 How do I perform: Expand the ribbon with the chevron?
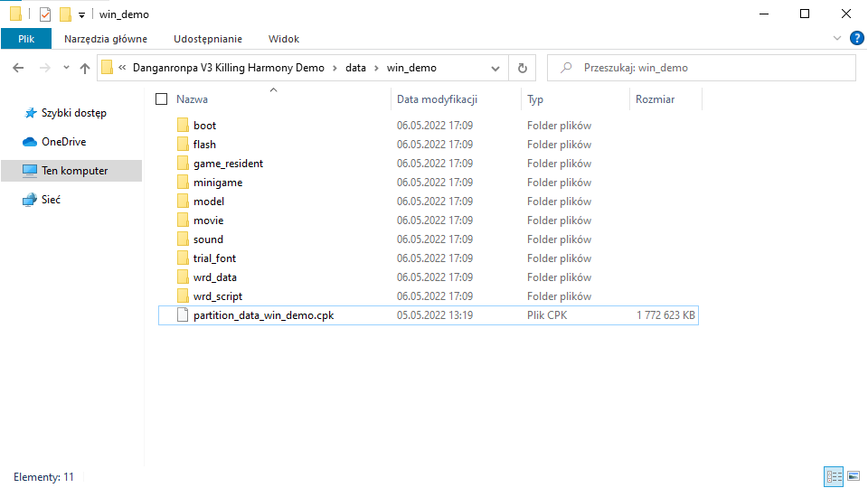point(836,39)
